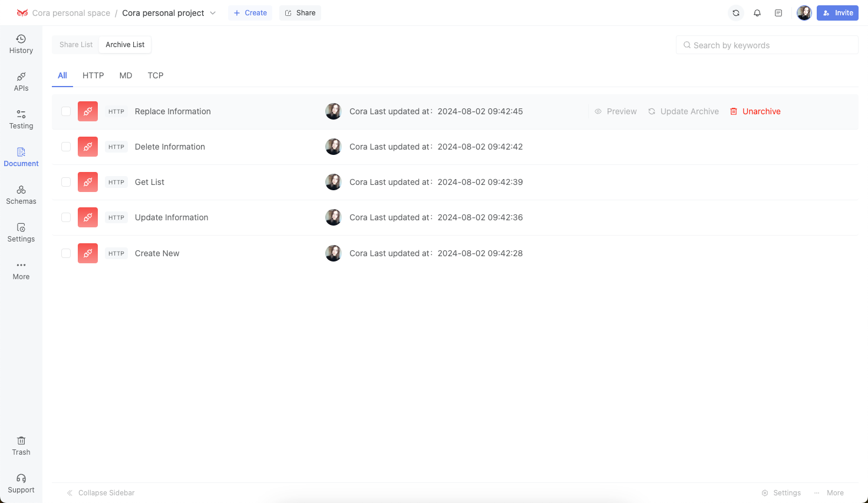The image size is (868, 503).
Task: Click the Share button in top bar
Action: 301,13
